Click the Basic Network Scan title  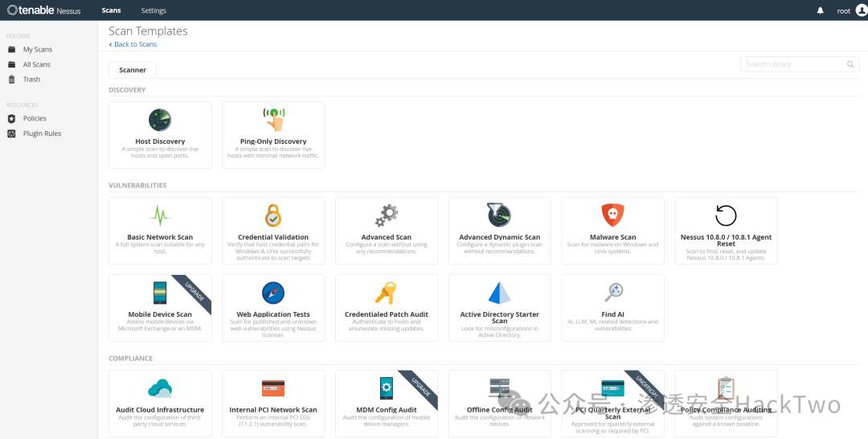click(160, 237)
